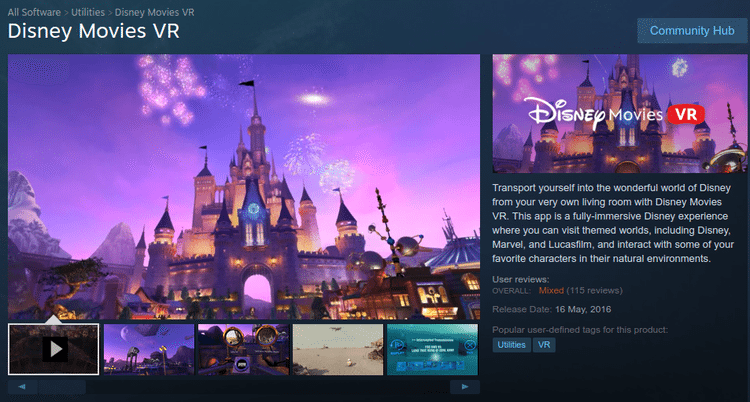The width and height of the screenshot is (750, 402).
Task: Select the Utilities tag
Action: (x=511, y=345)
